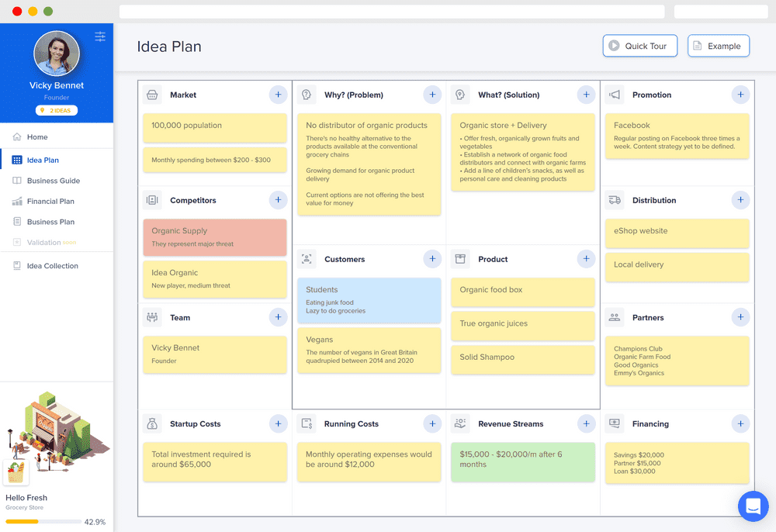Click the Hello Fresh progress bar
This screenshot has height=532, width=776.
click(x=43, y=522)
